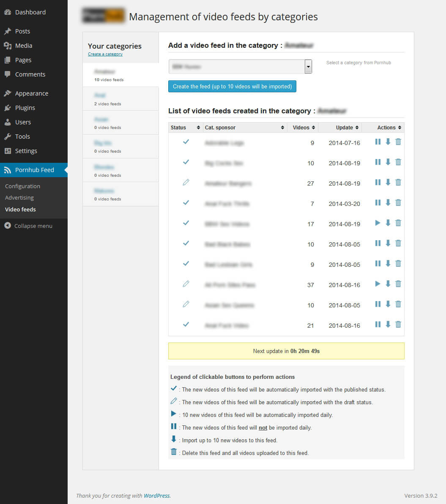446x504 pixels.
Task: Click the Next update in 0h 20m 49s notice
Action: point(286,351)
